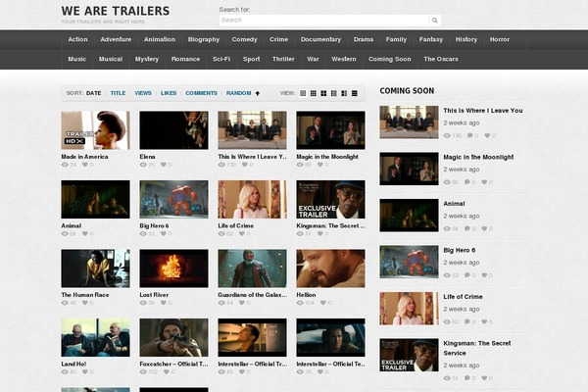
Task: Click the heart icon under Guardians of the Galaxy
Action: click(x=242, y=303)
